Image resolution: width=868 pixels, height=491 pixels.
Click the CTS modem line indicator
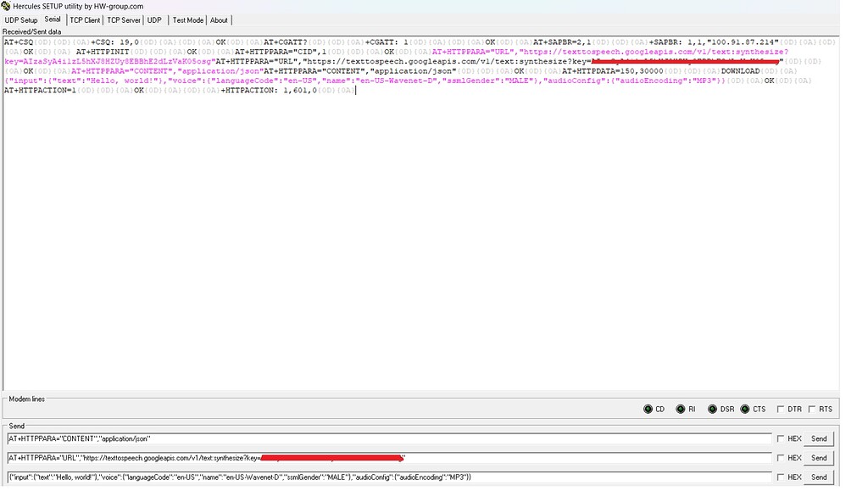click(x=745, y=409)
